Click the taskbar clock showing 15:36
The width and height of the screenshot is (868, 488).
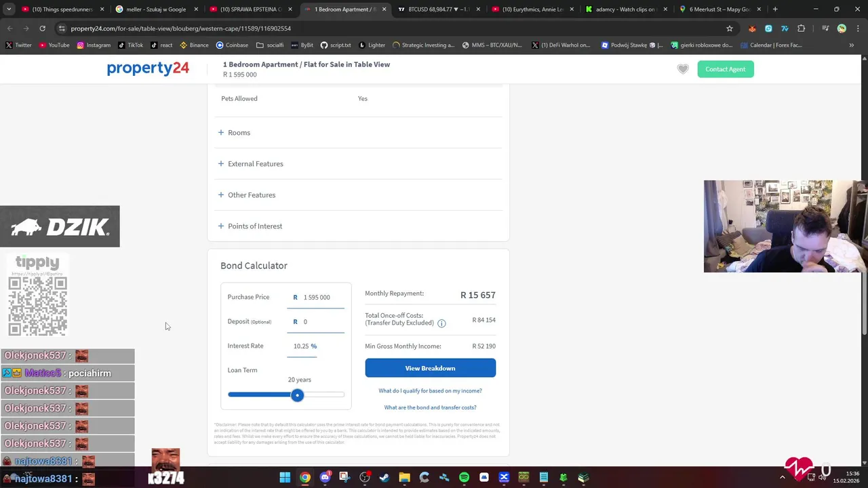point(846,477)
